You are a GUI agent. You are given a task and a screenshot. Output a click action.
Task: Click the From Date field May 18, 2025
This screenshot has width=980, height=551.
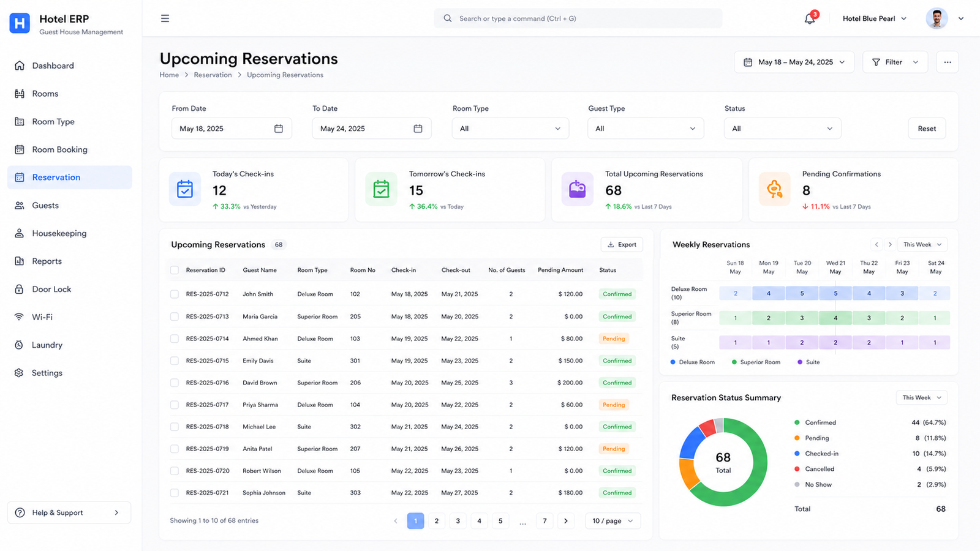[x=232, y=129]
